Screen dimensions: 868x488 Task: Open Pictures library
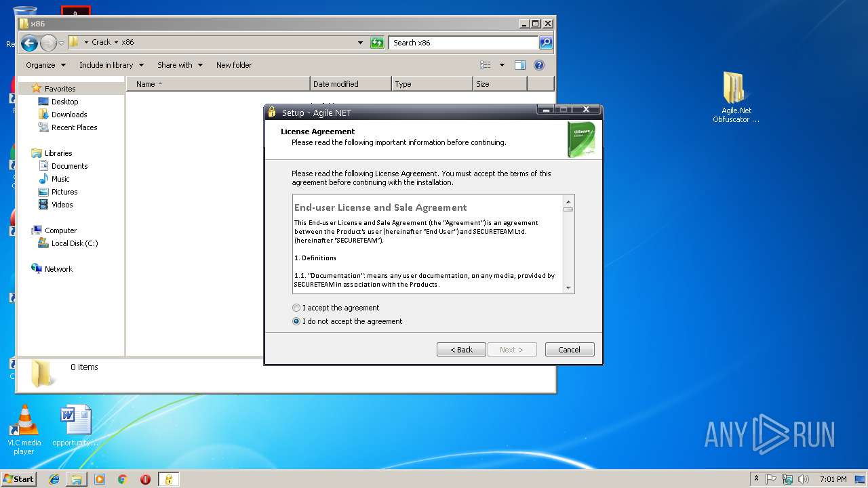tap(64, 192)
